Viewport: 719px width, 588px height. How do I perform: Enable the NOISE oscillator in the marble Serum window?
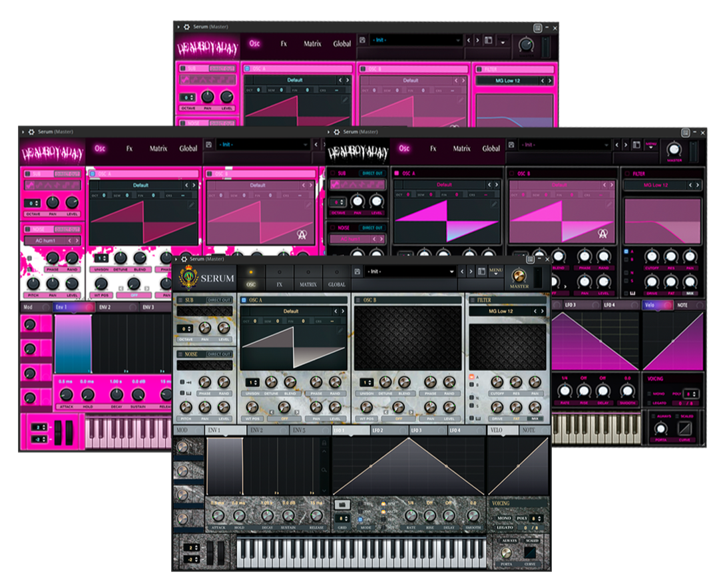coord(180,354)
